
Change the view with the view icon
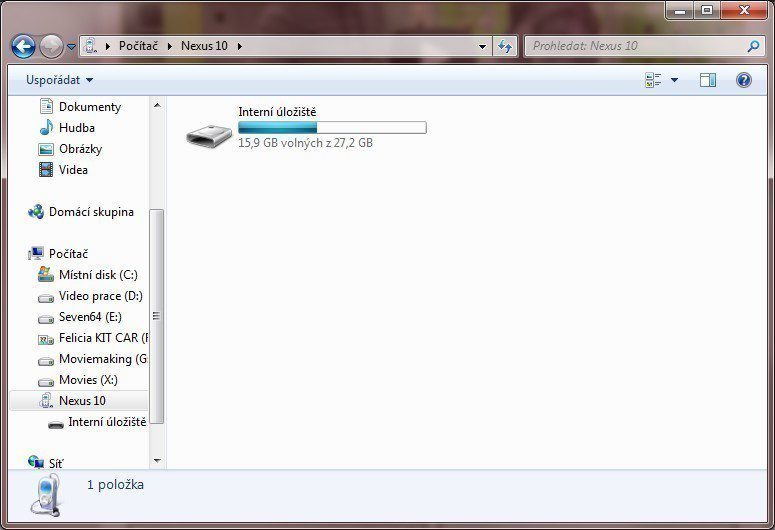click(x=653, y=80)
